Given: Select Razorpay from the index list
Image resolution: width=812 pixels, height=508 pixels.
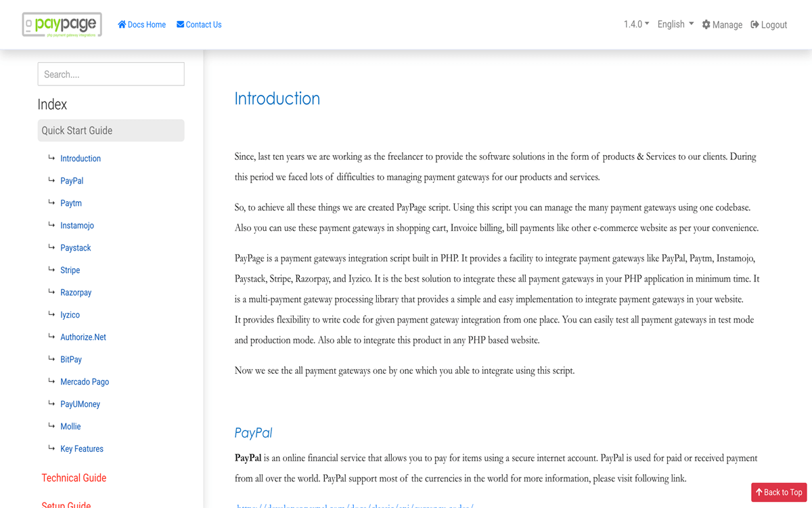Looking at the screenshot, I should tap(76, 292).
